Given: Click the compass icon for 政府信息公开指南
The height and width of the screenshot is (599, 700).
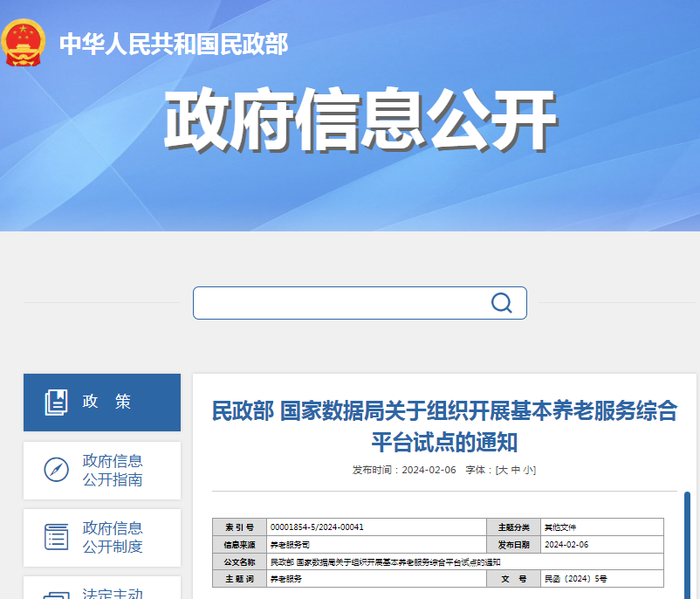Looking at the screenshot, I should tap(56, 470).
